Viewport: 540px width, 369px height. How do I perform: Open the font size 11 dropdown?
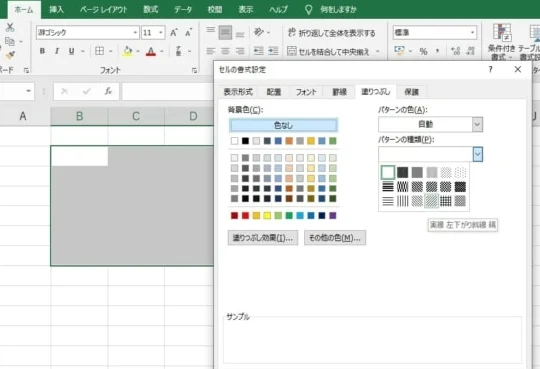[x=161, y=33]
